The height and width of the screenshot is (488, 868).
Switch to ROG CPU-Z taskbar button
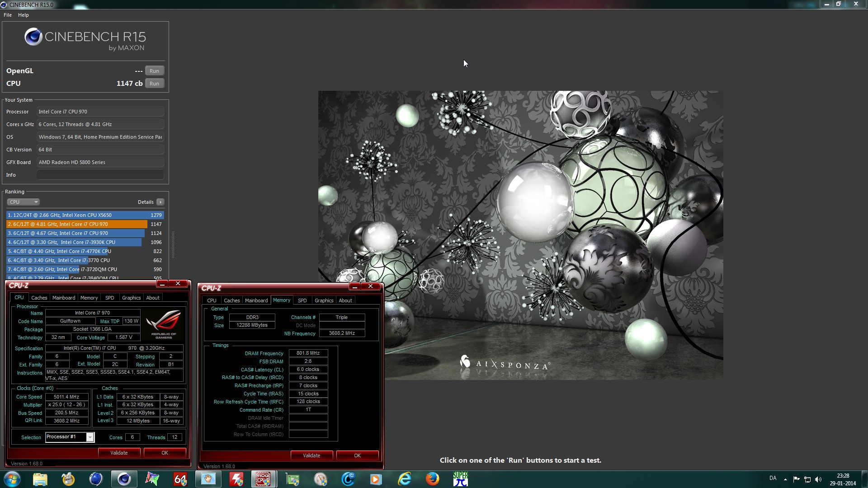264,479
